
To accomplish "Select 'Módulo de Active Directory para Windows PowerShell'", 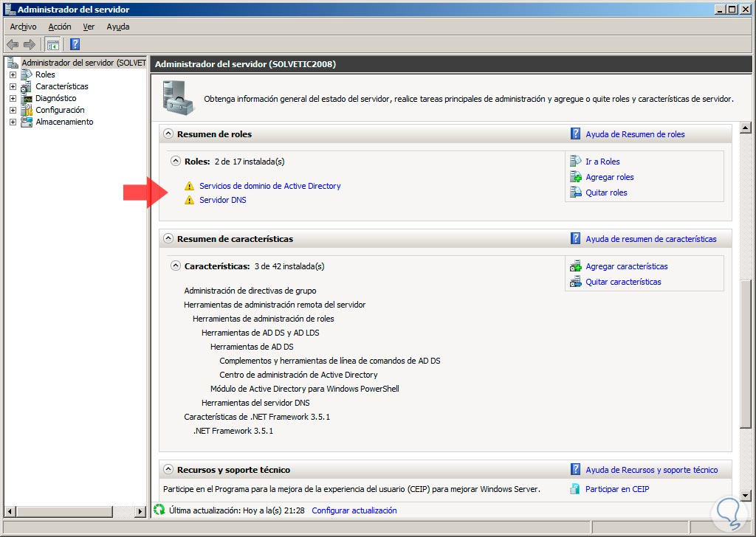I will [305, 389].
